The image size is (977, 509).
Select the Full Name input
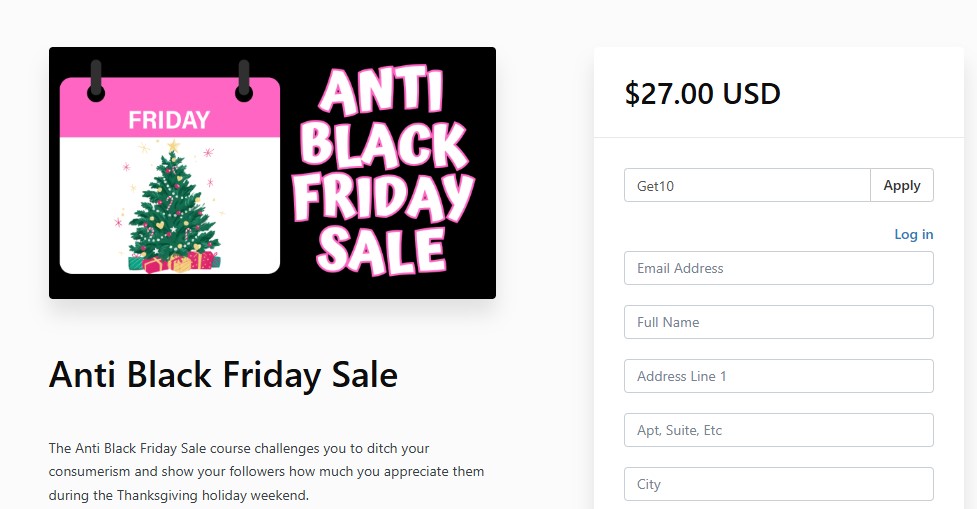pyautogui.click(x=778, y=322)
